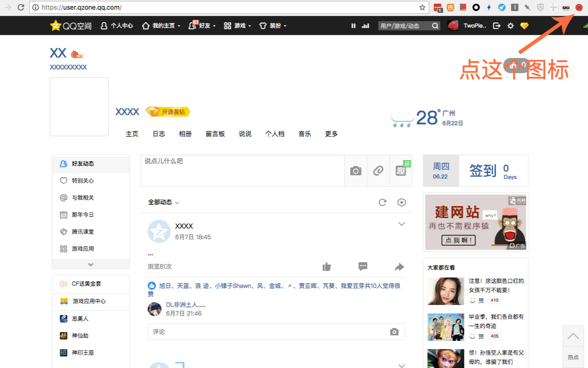Click the black ring extension icon
588x368 pixels.
pos(476,7)
